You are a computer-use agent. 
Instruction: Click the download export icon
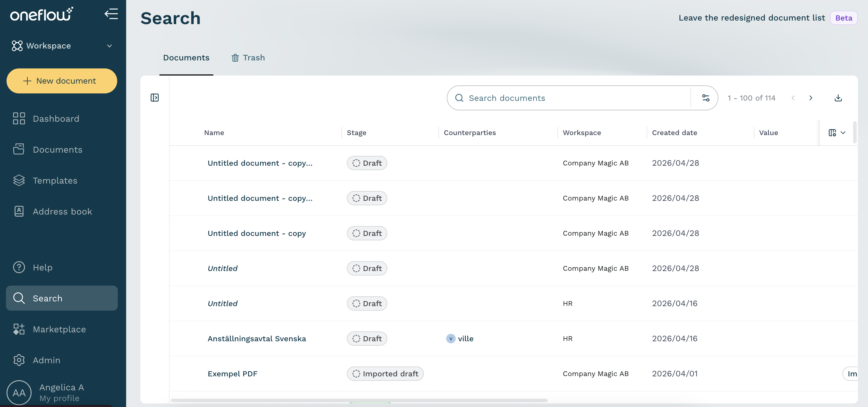tap(838, 98)
